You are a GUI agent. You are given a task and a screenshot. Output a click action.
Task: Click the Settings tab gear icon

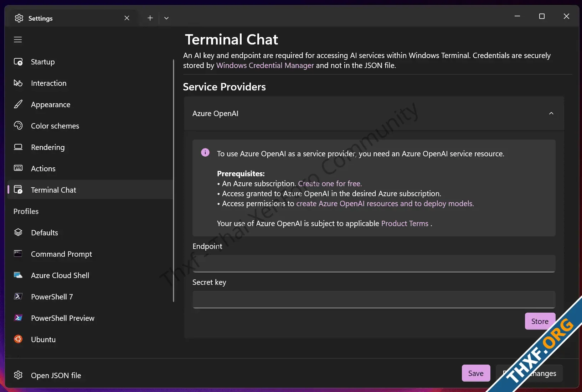click(19, 18)
